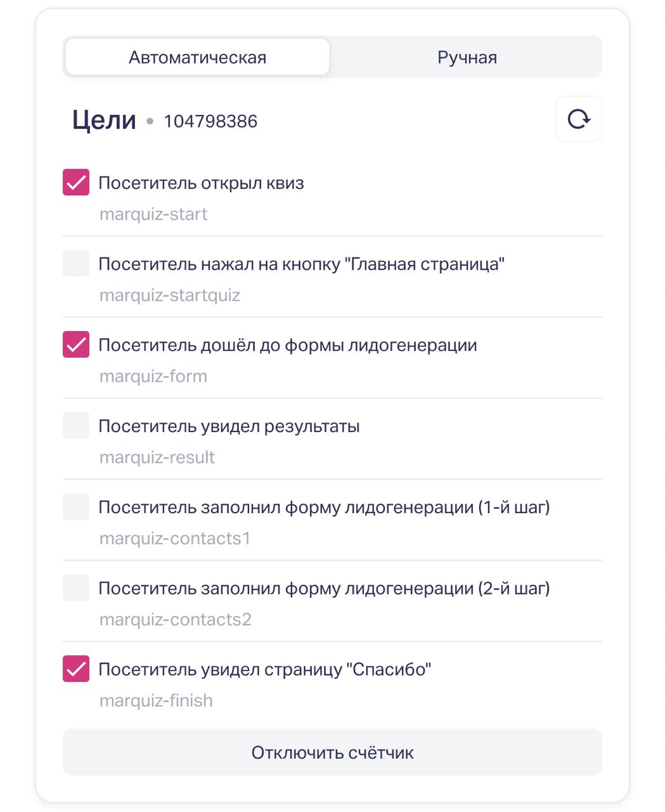Image resolution: width=665 pixels, height=812 pixels.
Task: Click the marquiz-finish goal identifier
Action: [156, 701]
